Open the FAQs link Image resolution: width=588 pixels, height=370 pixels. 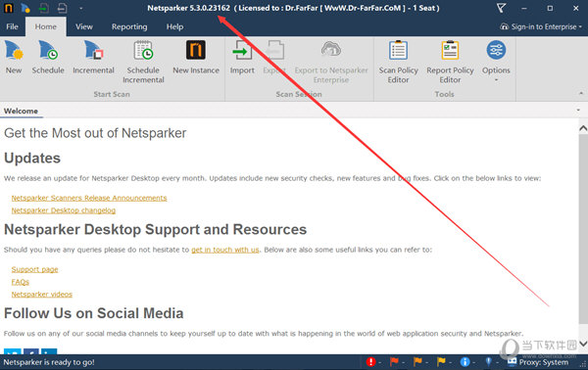pos(21,282)
